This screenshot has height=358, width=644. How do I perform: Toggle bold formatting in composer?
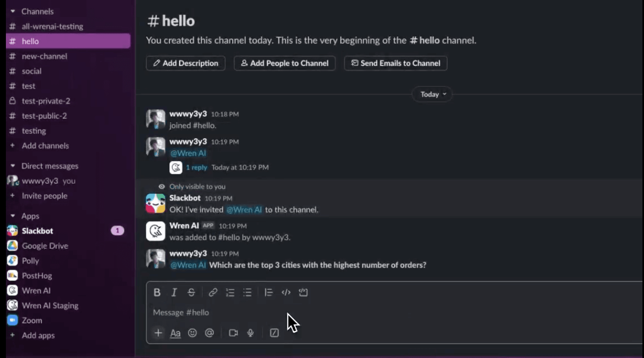pos(157,292)
